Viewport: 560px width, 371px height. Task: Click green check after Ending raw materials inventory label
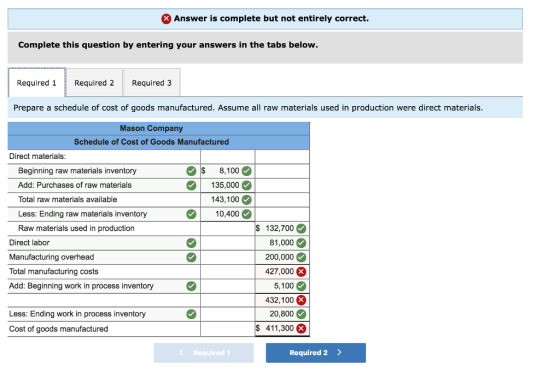(191, 214)
